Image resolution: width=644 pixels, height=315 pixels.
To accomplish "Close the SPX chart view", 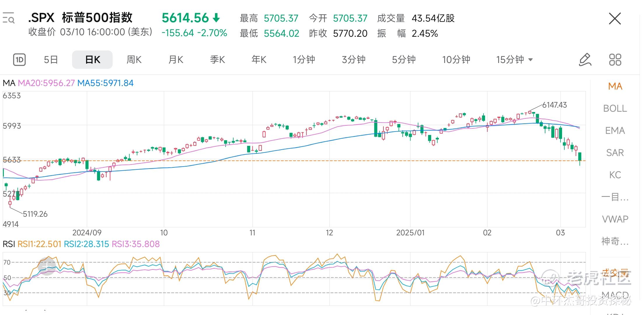I will [615, 19].
